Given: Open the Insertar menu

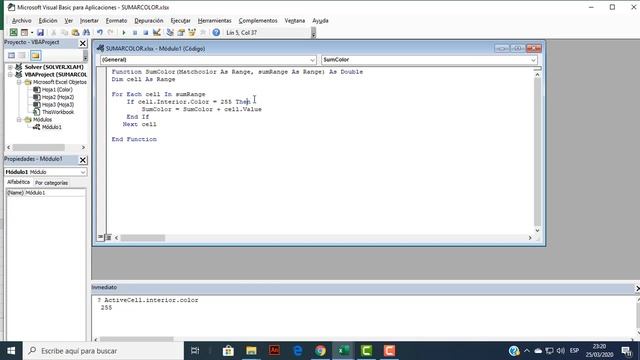Looking at the screenshot, I should (89, 20).
